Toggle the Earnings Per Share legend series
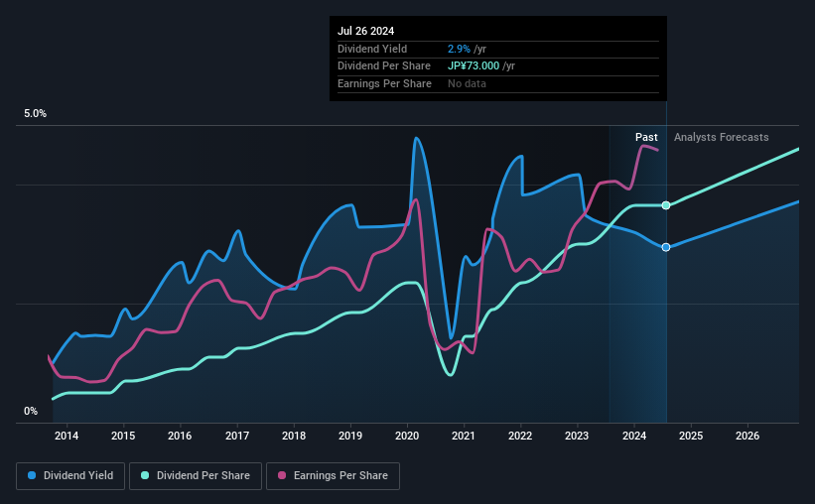Viewport: 815px width, 504px height. pos(333,476)
